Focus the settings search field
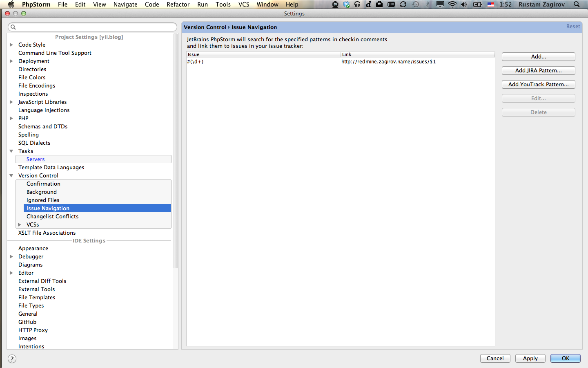588x368 pixels. tap(92, 27)
